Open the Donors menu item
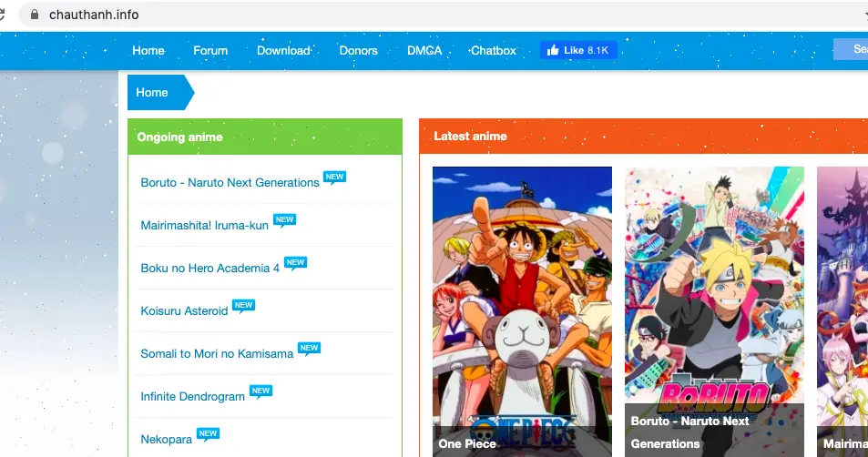The height and width of the screenshot is (457, 868). [x=358, y=50]
